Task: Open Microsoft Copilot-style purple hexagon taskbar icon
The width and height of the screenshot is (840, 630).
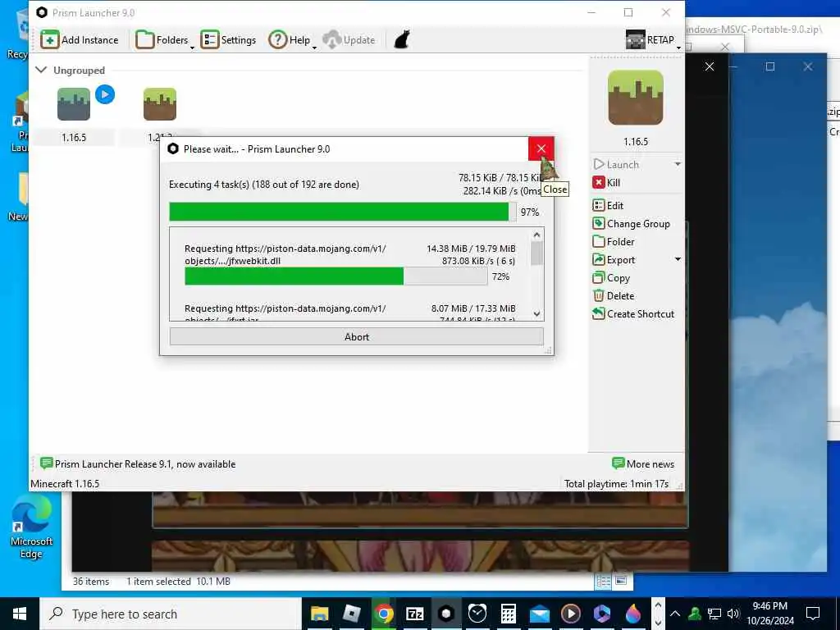Action: point(602,614)
